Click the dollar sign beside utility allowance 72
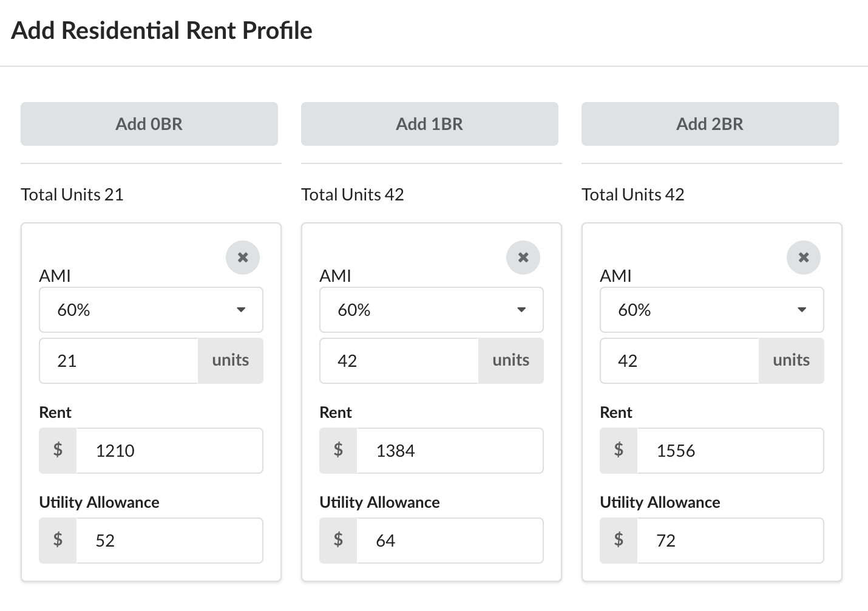 click(619, 541)
